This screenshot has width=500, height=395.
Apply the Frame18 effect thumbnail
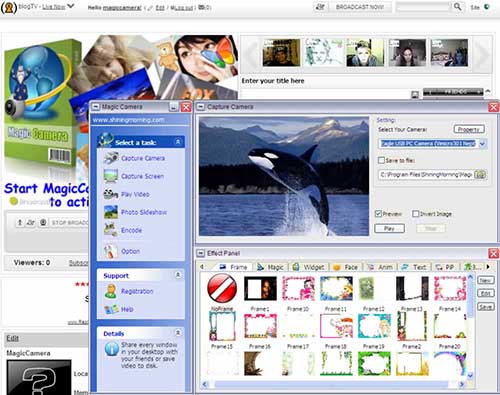[x=336, y=326]
